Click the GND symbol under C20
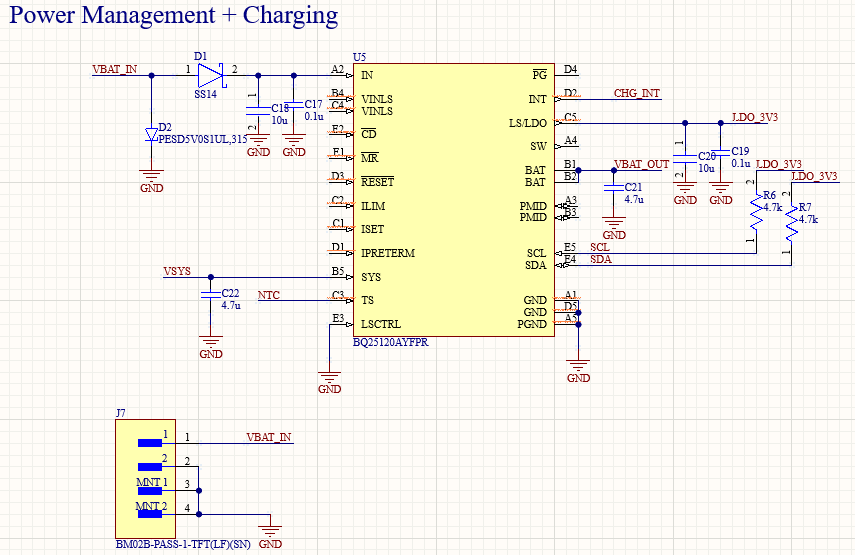Viewport: 855px width, 555px height. [685, 193]
